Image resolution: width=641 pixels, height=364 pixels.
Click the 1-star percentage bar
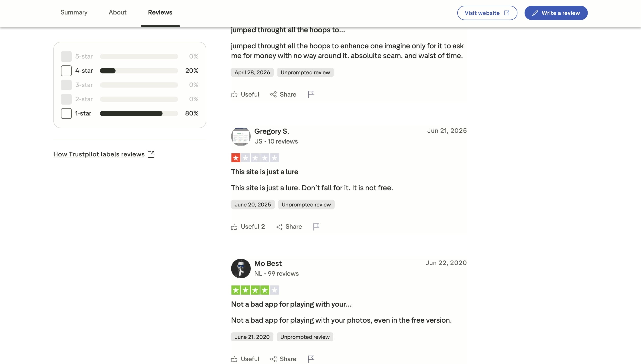[139, 113]
